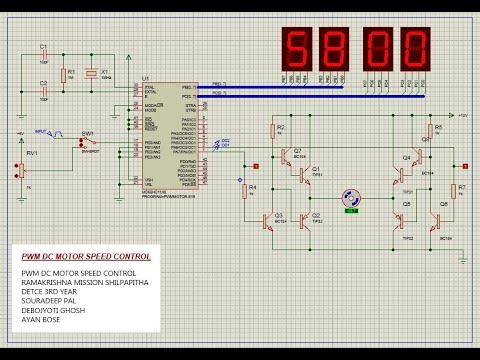Screen dimensions: 480x360
Task: Click the RV1 reference label
Action: pos(32,153)
